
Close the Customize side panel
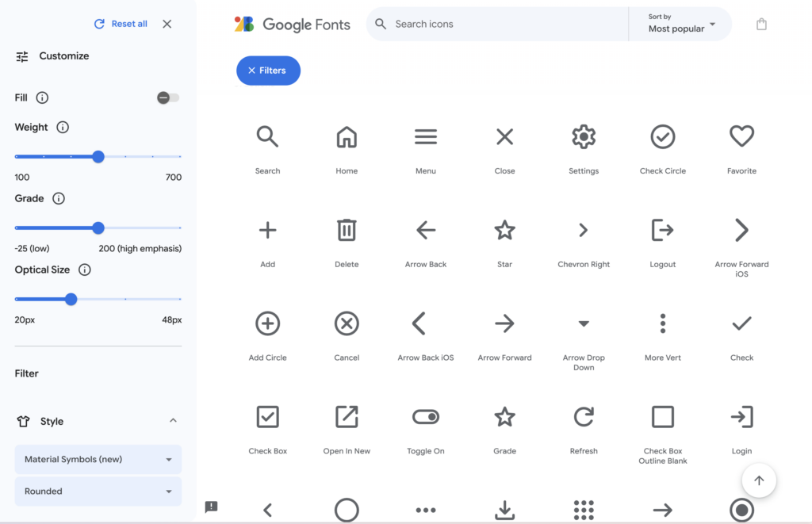coord(167,24)
